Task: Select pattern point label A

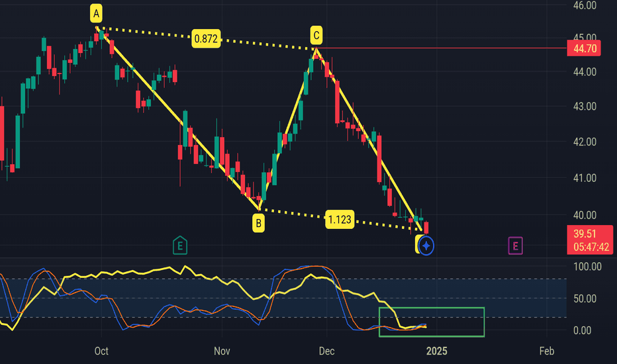Action: (x=96, y=13)
